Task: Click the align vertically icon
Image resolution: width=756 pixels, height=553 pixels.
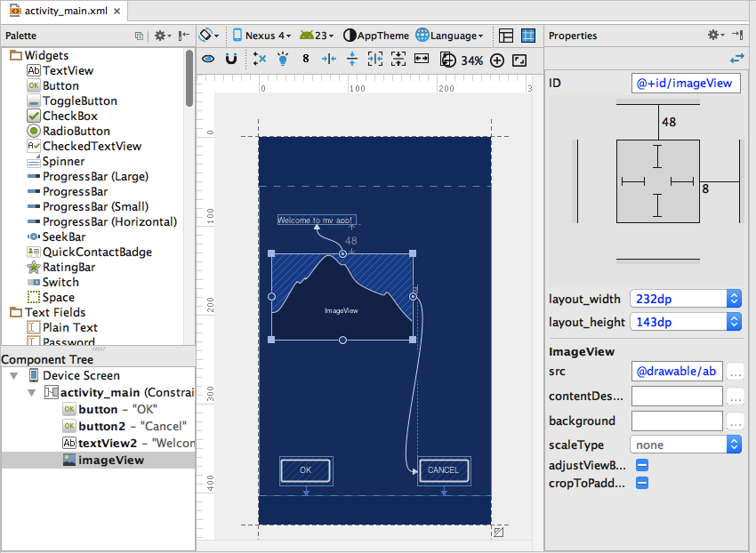Action: click(x=352, y=60)
